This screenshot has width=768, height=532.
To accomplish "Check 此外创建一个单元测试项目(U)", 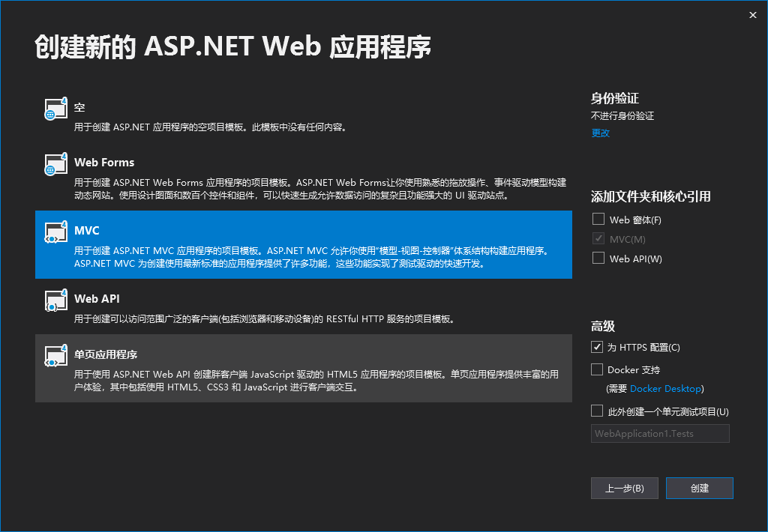I will [596, 411].
